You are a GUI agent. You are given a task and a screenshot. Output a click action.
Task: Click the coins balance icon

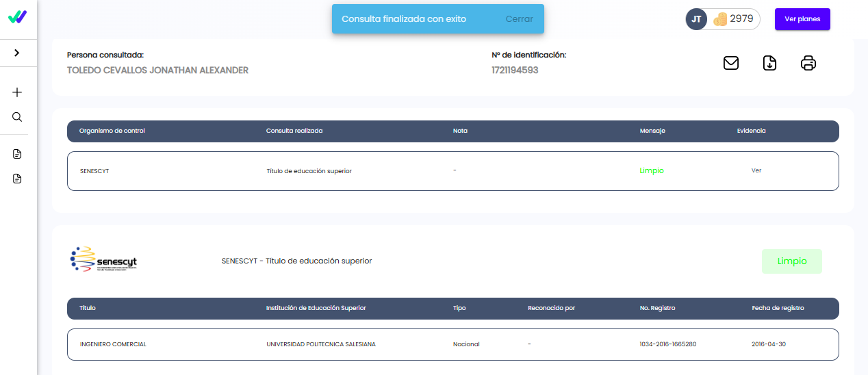click(720, 19)
